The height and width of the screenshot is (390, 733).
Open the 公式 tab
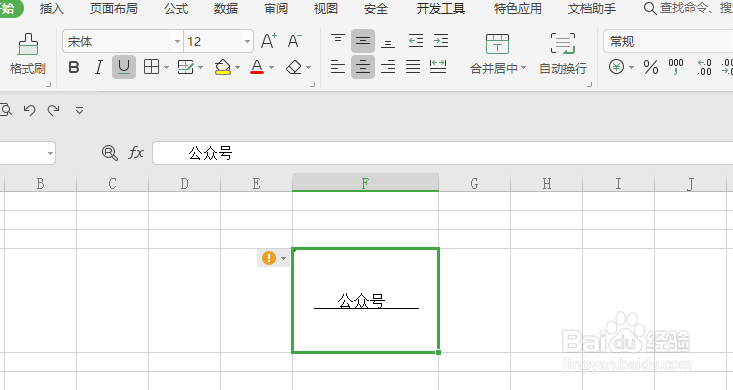tap(176, 8)
